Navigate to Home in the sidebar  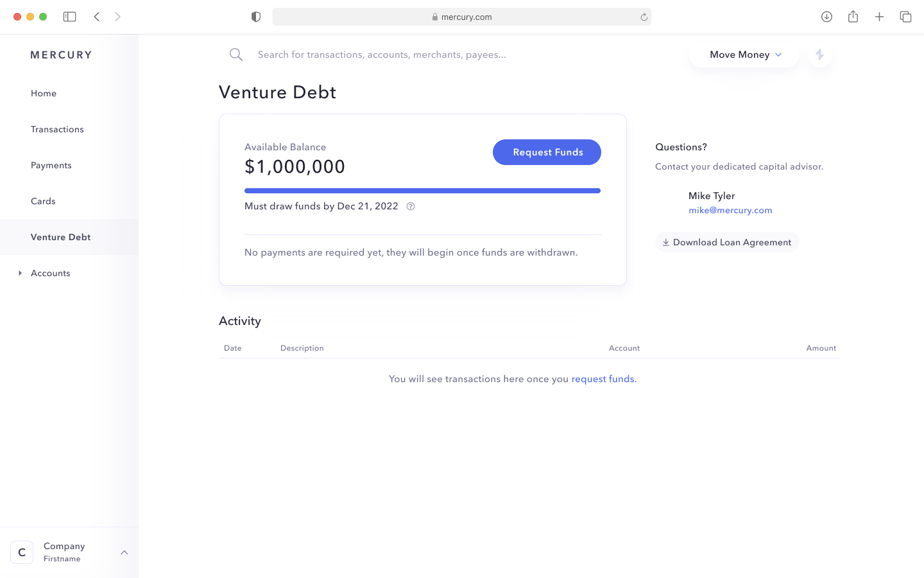(44, 93)
